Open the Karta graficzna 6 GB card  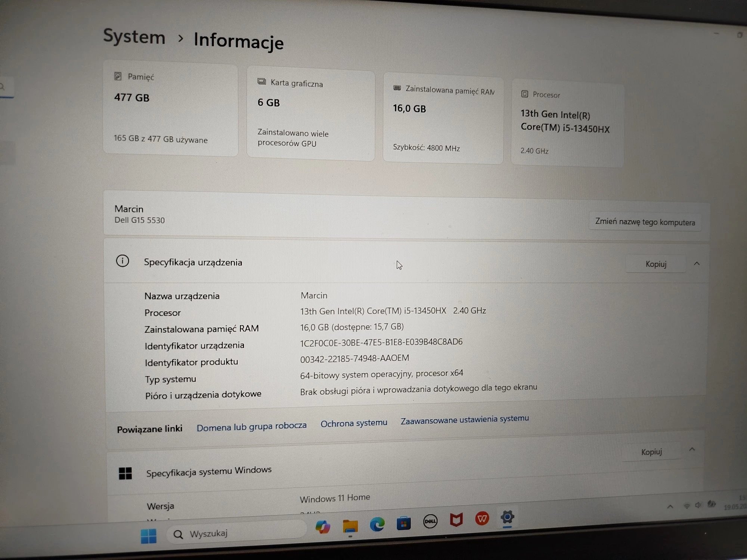point(311,114)
